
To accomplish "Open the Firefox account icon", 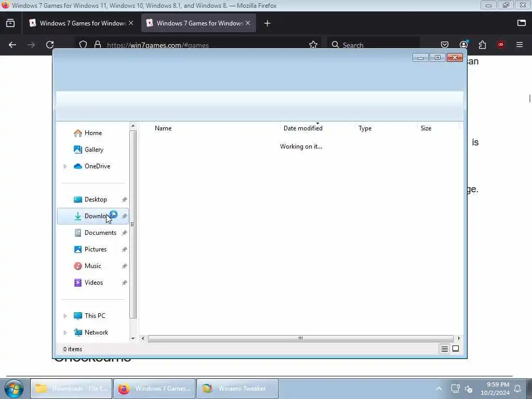I will point(463,45).
